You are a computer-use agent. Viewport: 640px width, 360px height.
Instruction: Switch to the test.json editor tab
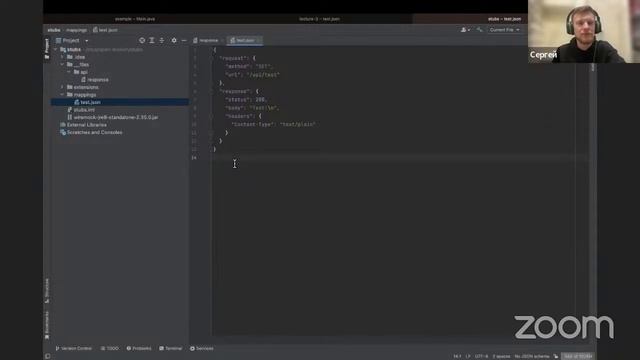pyautogui.click(x=245, y=40)
